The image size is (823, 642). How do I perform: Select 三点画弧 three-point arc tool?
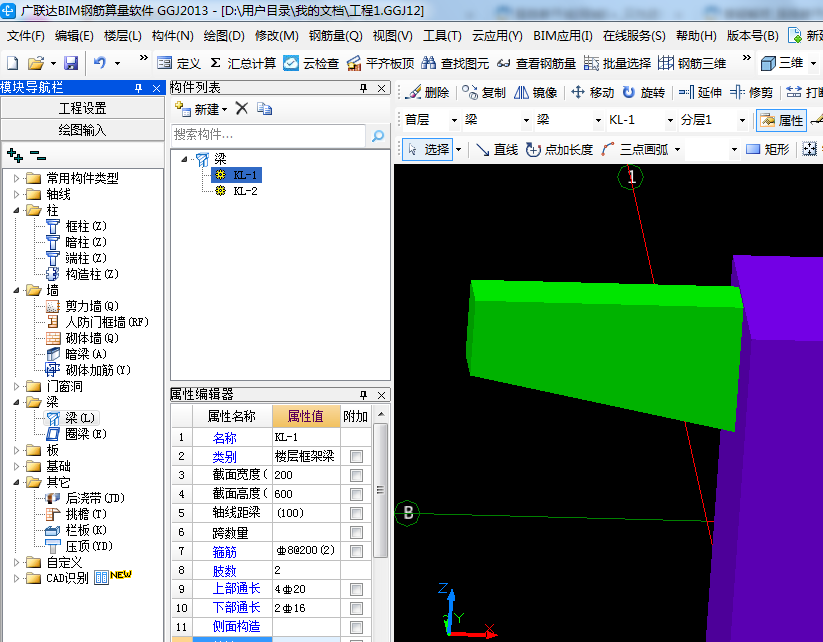pyautogui.click(x=635, y=150)
